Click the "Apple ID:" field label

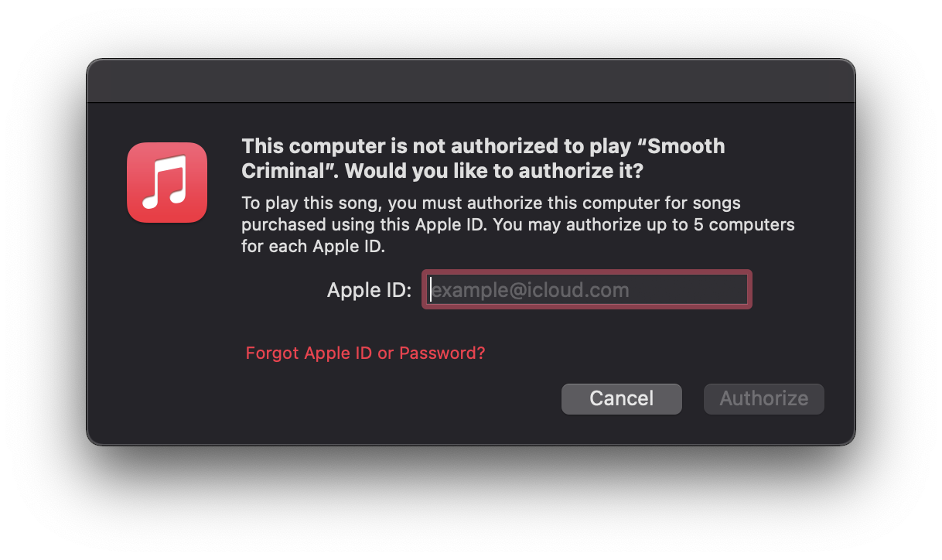[369, 291]
